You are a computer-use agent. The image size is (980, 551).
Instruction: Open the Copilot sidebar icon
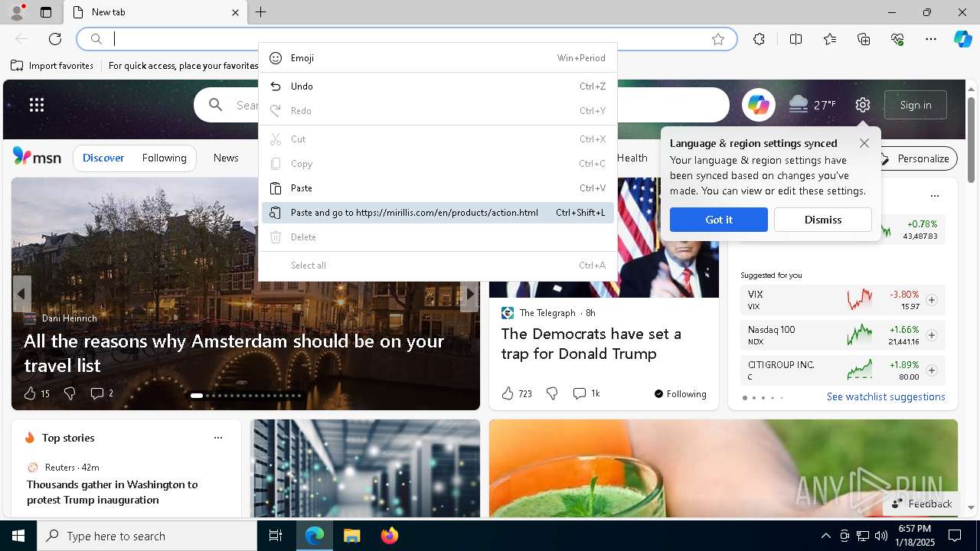point(962,39)
